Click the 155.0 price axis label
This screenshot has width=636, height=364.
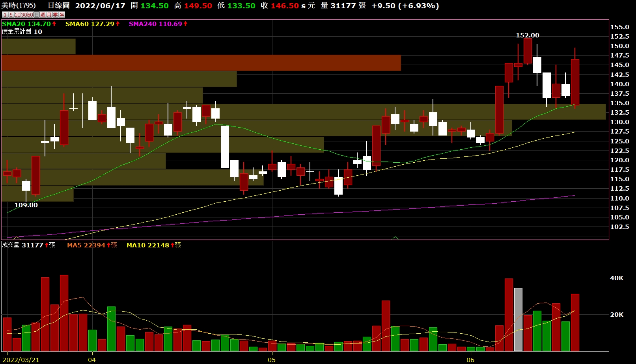[619, 27]
